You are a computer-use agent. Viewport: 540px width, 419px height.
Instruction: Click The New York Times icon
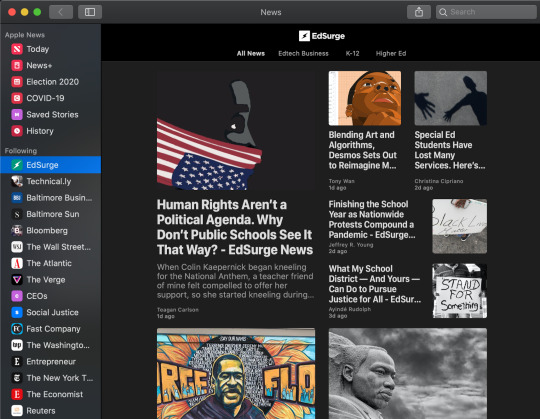[17, 378]
